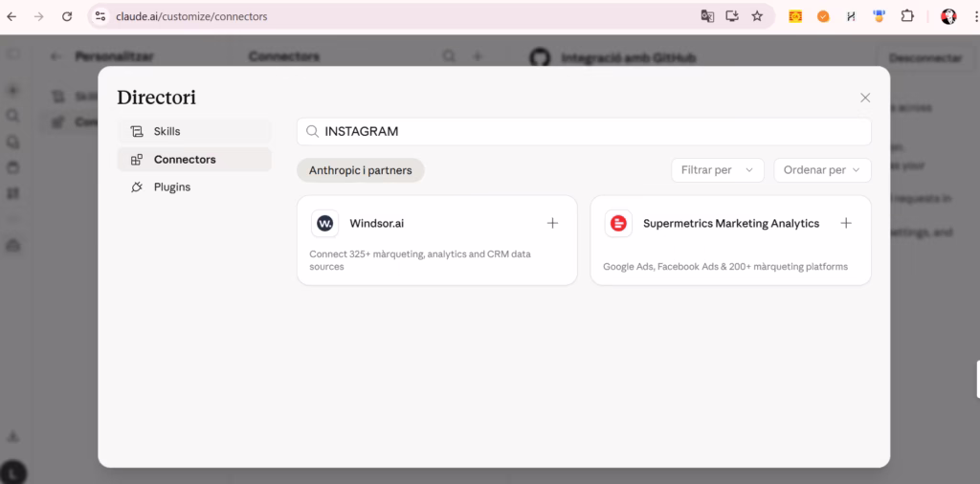Screen dimensions: 980x484
Task: Click the install app icon in address bar
Action: coord(732,17)
